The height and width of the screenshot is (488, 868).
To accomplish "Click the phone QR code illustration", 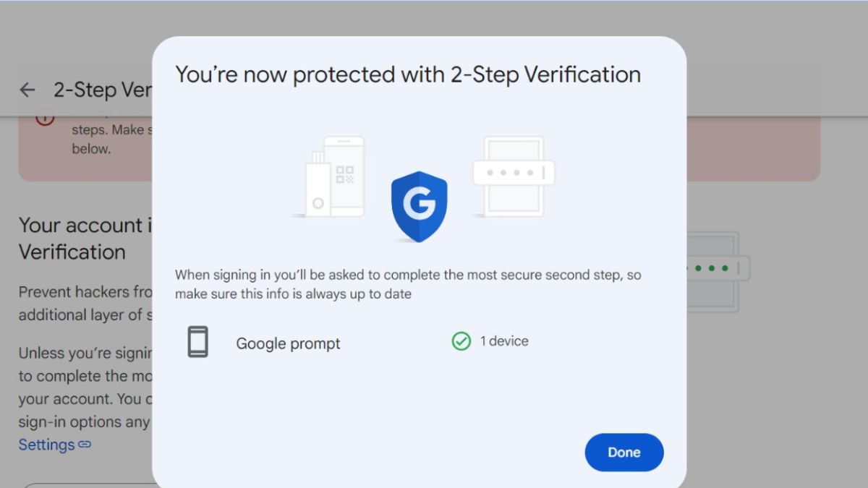I will tap(344, 175).
